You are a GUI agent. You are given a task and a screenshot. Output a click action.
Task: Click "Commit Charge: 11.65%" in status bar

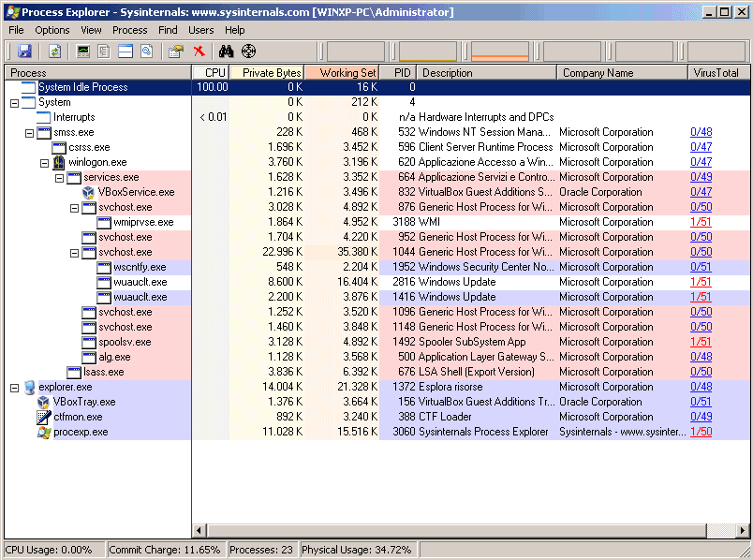[165, 550]
